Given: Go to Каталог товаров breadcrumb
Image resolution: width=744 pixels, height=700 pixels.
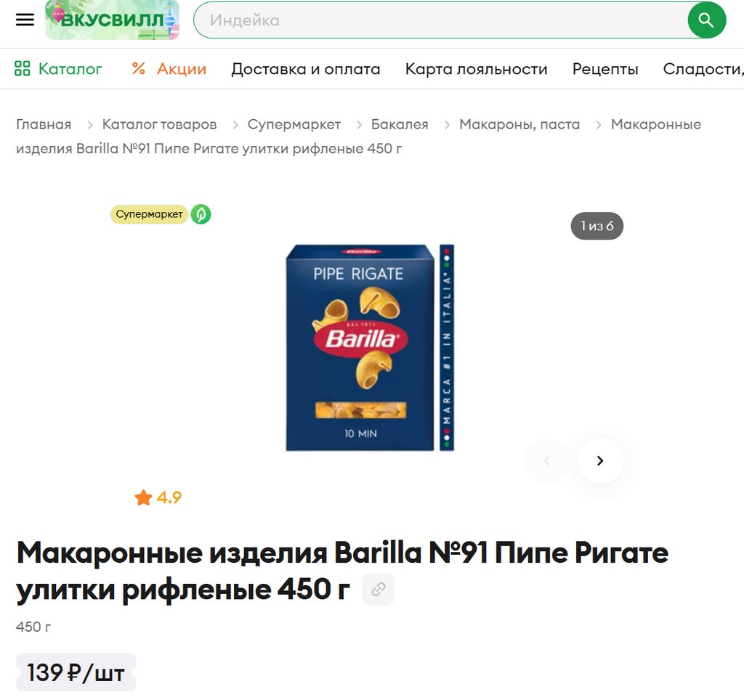Looking at the screenshot, I should [159, 124].
